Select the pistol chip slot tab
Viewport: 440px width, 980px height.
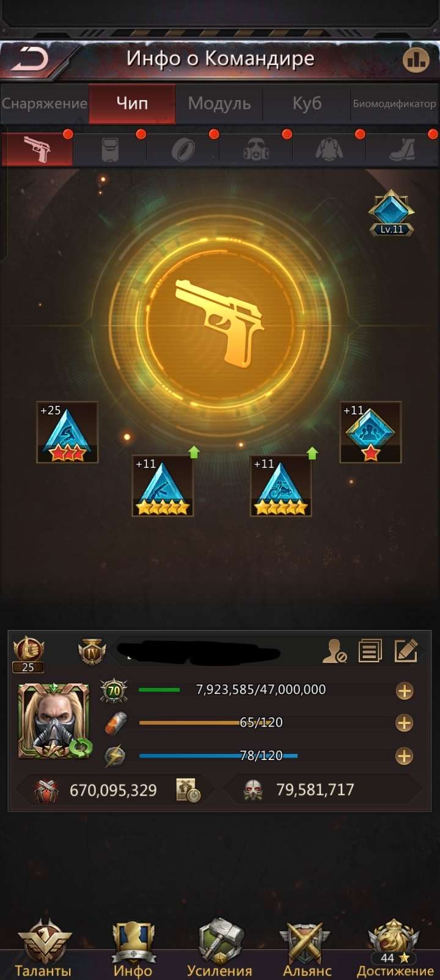pyautogui.click(x=37, y=148)
